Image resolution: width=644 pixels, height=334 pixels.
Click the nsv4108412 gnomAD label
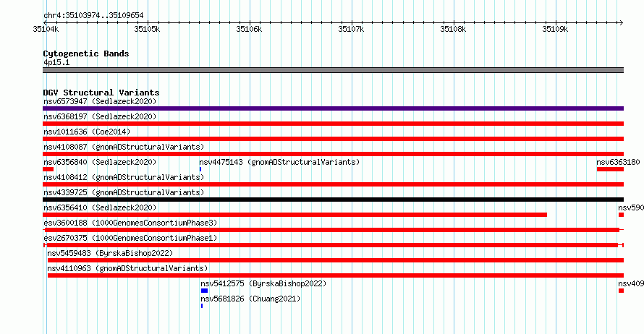click(124, 177)
